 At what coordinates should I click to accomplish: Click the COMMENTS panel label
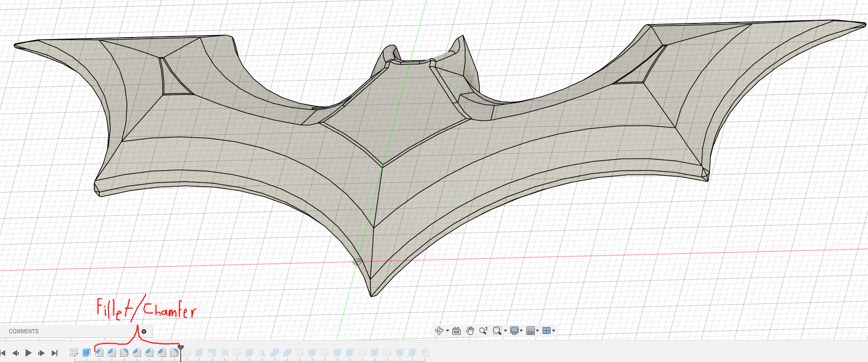pyautogui.click(x=24, y=331)
